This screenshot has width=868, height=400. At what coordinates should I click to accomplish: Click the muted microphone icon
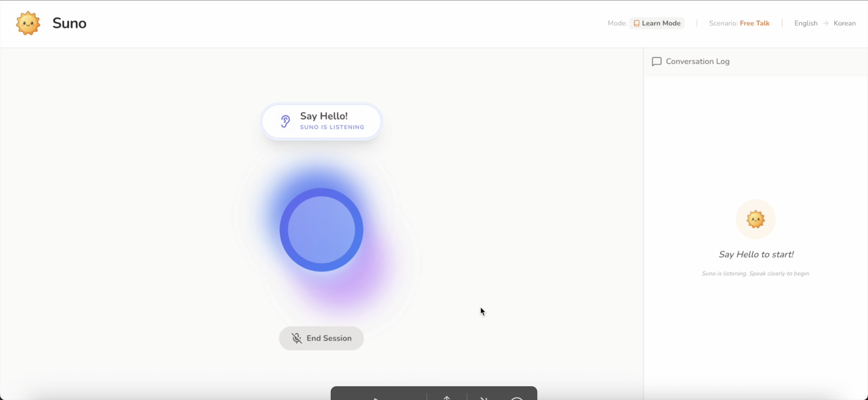tap(297, 338)
